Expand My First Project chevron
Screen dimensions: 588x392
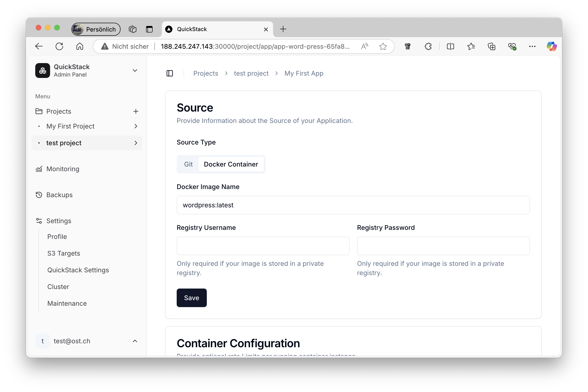click(136, 126)
